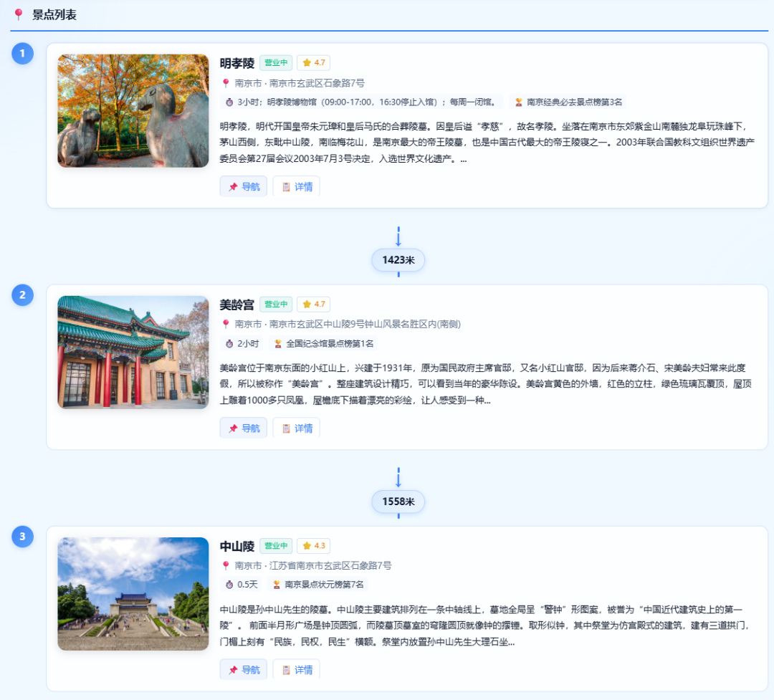Screen dimensions: 774x700
Task: Click the trophy icon for 全国纪念馆景点榜第1名
Action: pos(278,344)
